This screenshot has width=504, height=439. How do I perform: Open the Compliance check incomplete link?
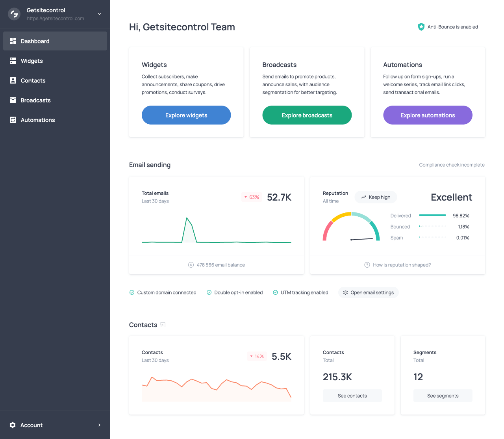point(452,165)
